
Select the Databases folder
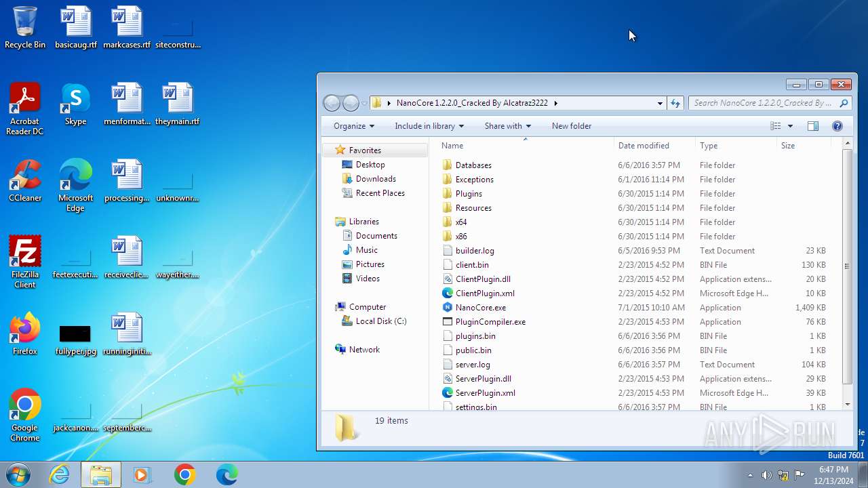(x=473, y=165)
